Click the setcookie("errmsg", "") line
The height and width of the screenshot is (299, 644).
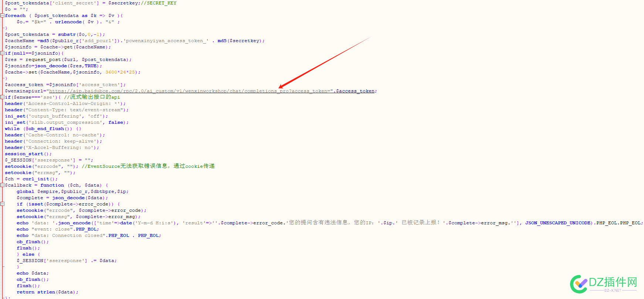pyautogui.click(x=40, y=173)
